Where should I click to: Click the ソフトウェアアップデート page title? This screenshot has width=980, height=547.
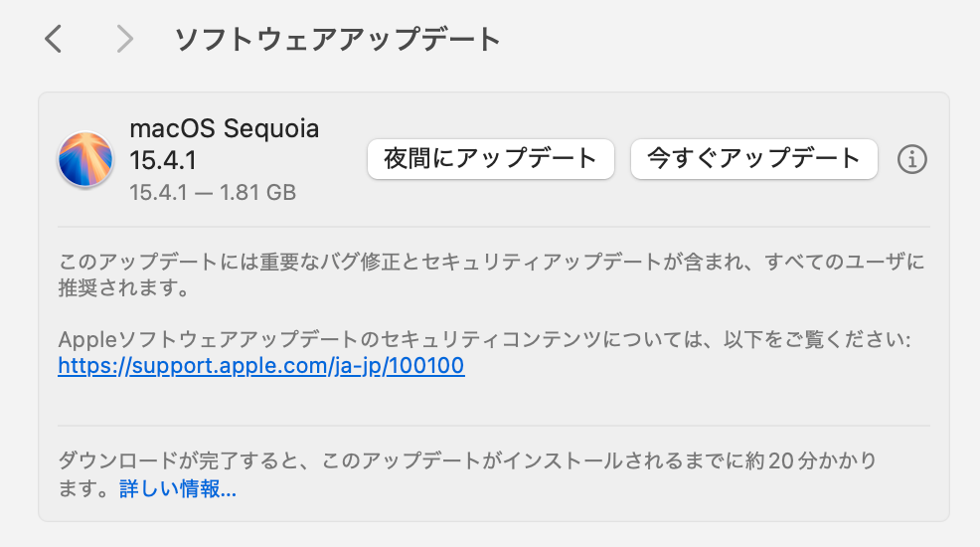tap(337, 39)
